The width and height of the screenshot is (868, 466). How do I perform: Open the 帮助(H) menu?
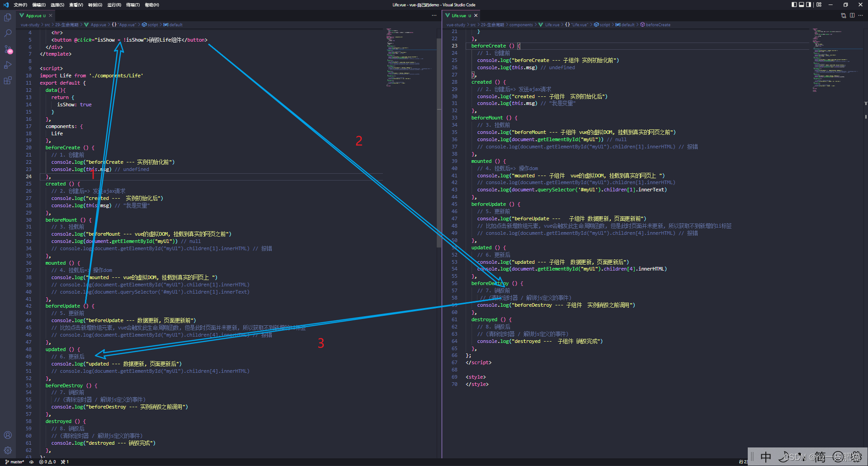pyautogui.click(x=152, y=5)
